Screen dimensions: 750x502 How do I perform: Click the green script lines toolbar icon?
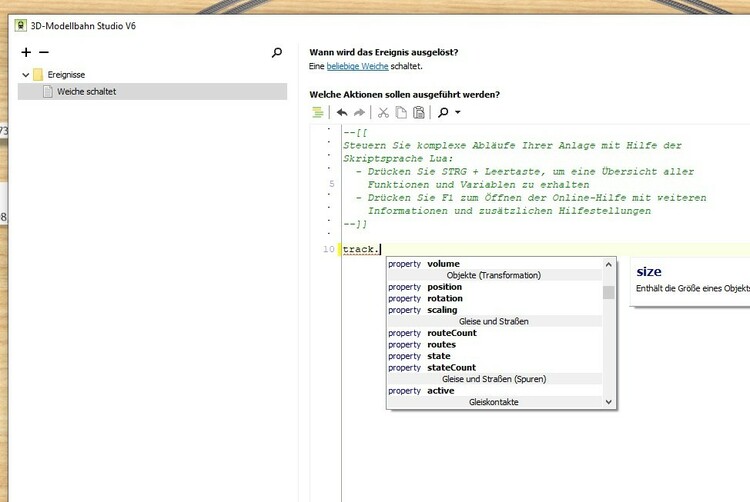317,113
